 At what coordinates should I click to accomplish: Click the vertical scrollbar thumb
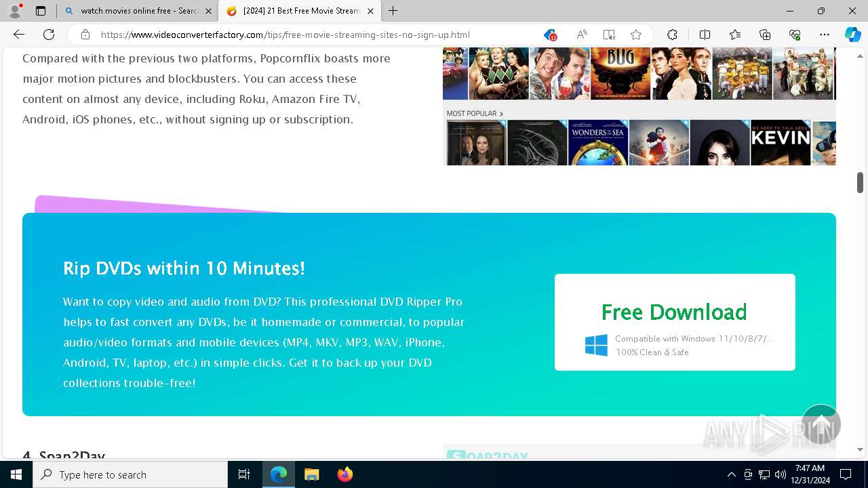(x=860, y=182)
